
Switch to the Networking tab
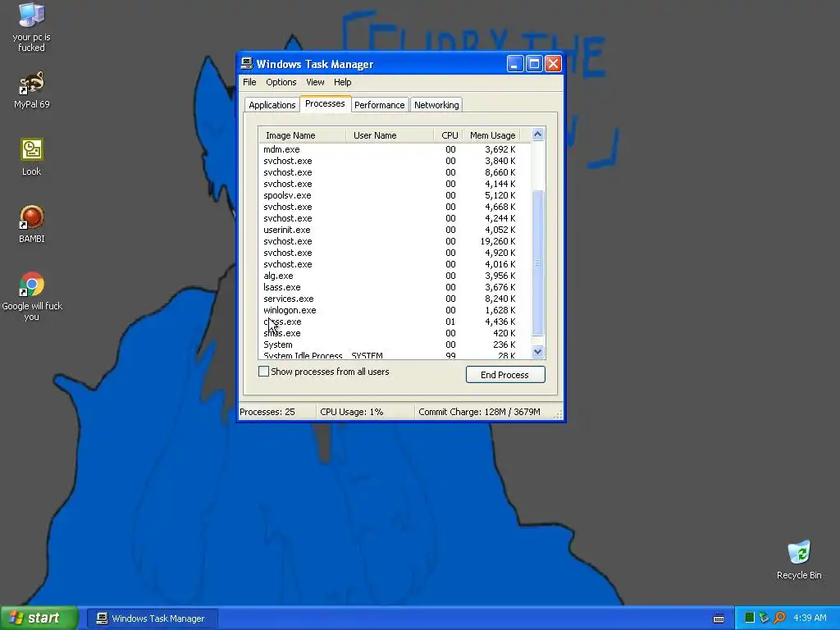(x=436, y=105)
